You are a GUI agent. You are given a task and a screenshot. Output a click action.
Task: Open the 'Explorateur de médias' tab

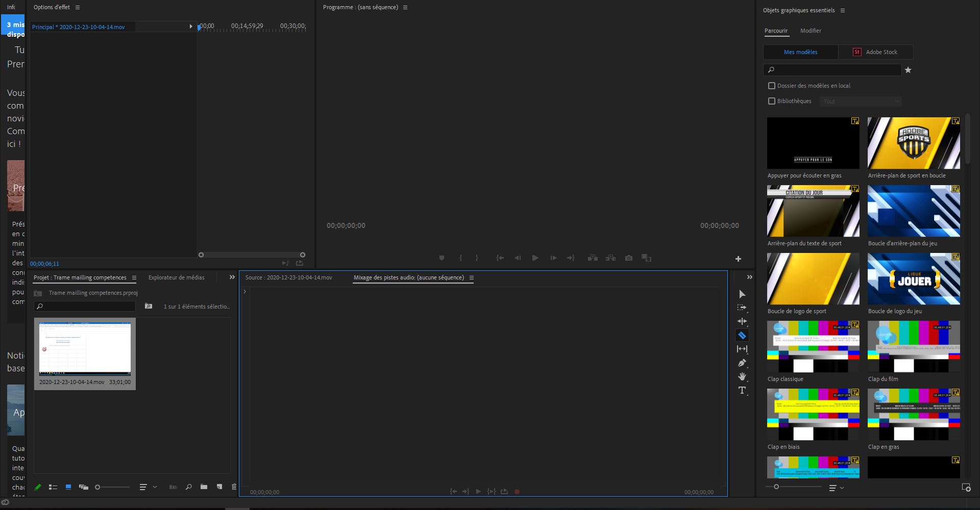(x=176, y=277)
